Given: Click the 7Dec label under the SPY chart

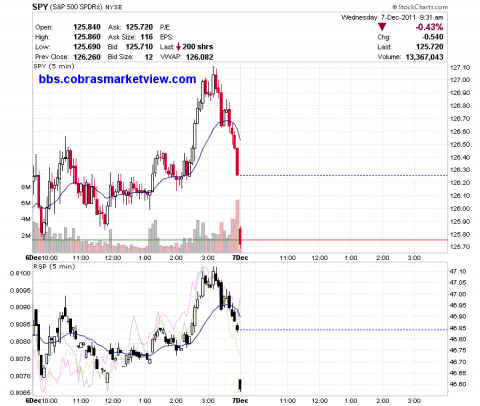Looking at the screenshot, I should (240, 258).
